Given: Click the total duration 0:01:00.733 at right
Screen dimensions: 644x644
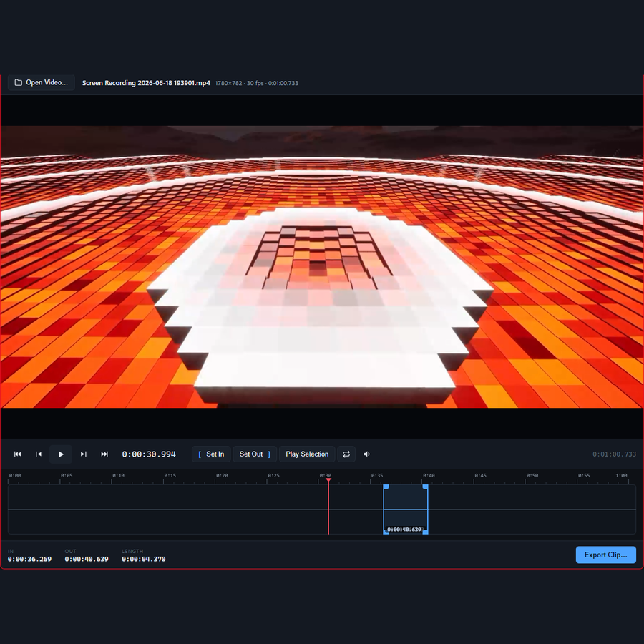Looking at the screenshot, I should [x=614, y=454].
